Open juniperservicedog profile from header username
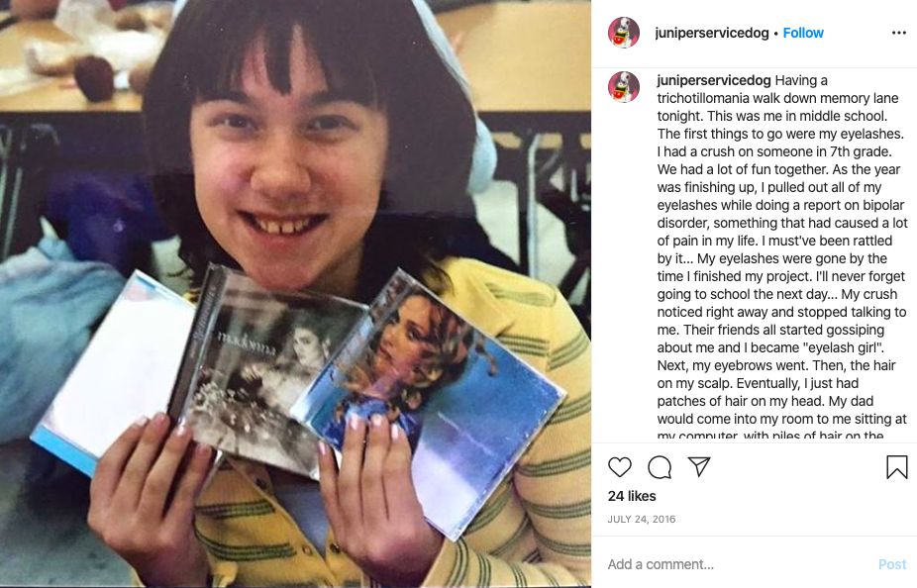Viewport: 917px width, 588px height. tap(712, 33)
